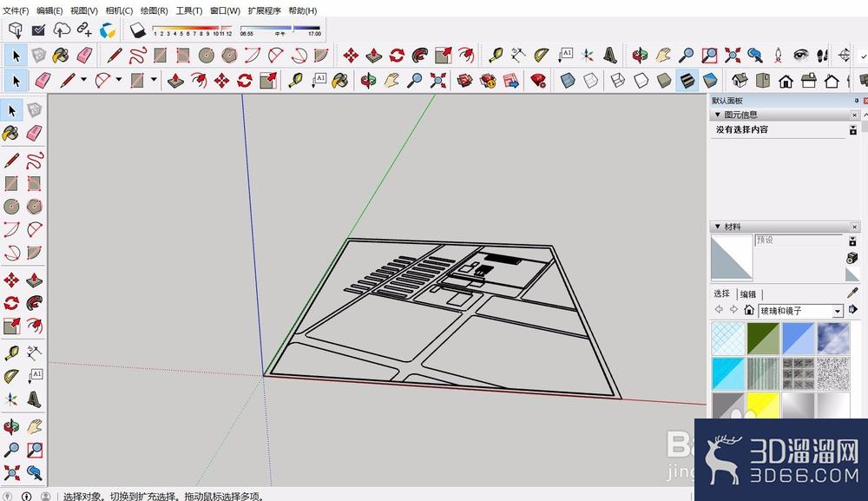
Task: Open the materials Details arrow menu
Action: [853, 309]
